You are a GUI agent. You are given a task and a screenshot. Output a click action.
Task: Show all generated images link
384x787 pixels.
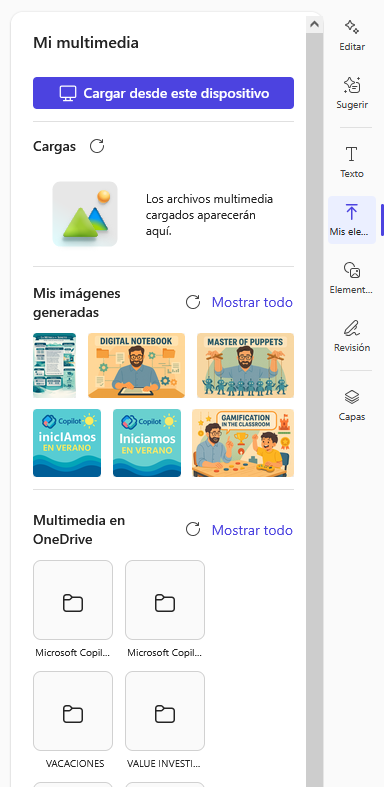pos(252,302)
